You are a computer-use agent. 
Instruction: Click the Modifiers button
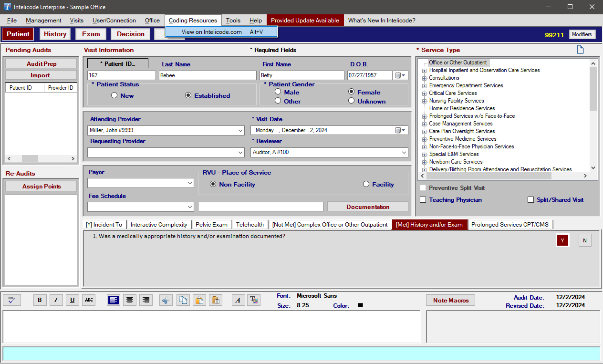point(582,34)
